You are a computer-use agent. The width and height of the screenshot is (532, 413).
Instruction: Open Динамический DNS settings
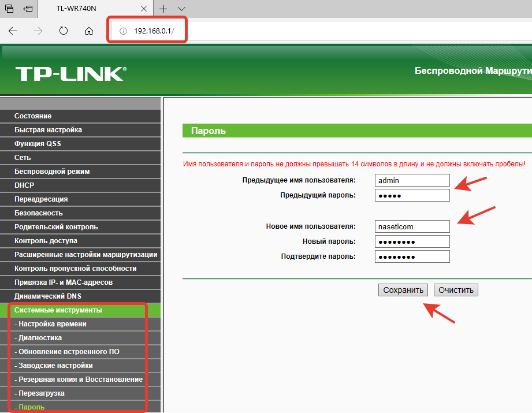pos(80,296)
